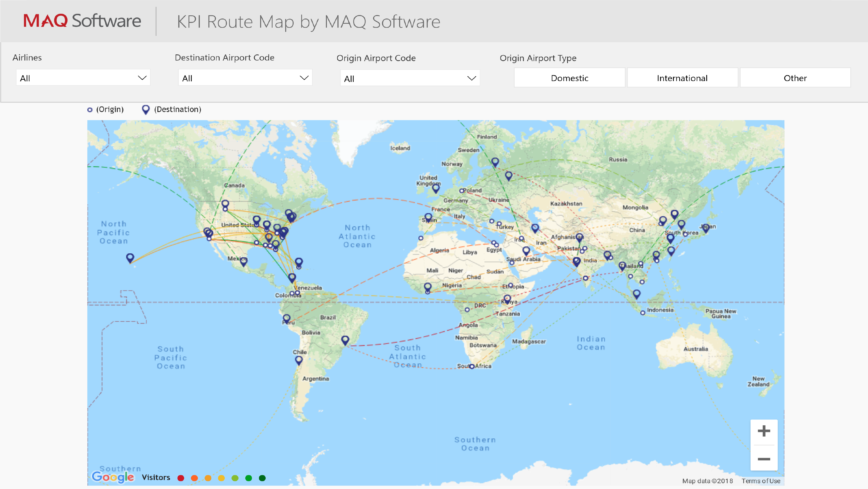Viewport: 868px width, 489px height.
Task: Click the dark green Visitors legend swatch
Action: (x=262, y=478)
